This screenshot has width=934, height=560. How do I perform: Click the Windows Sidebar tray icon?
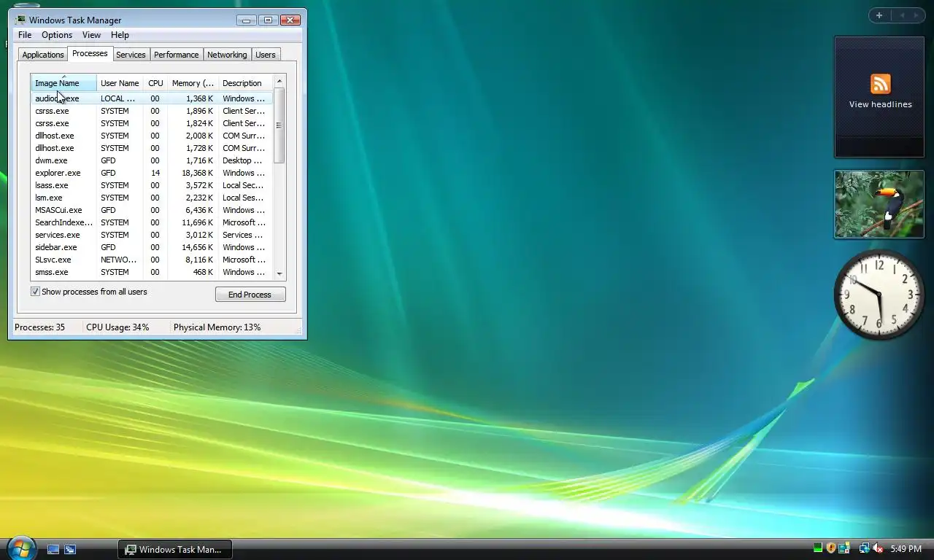(x=844, y=548)
